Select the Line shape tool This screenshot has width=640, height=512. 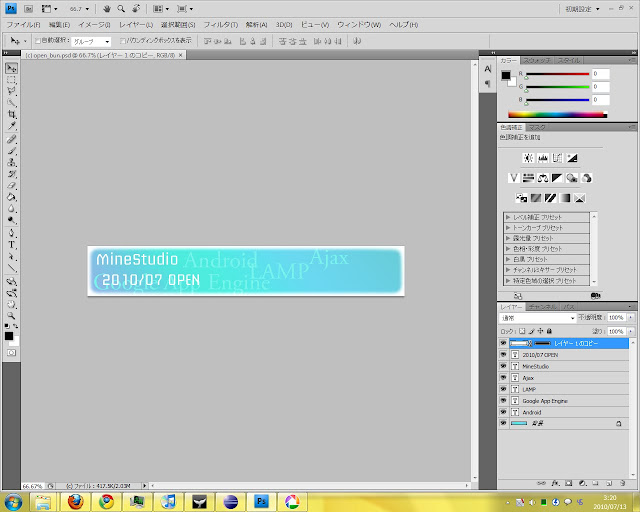tap(11, 268)
